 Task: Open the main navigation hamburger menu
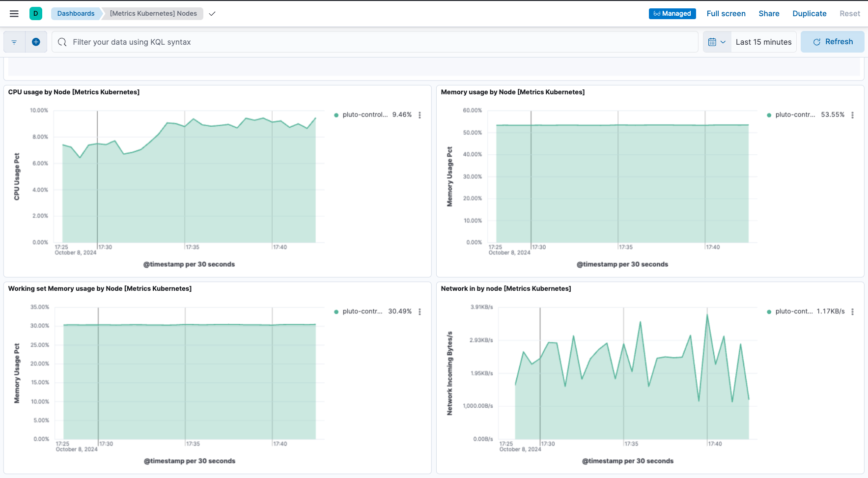click(x=14, y=13)
